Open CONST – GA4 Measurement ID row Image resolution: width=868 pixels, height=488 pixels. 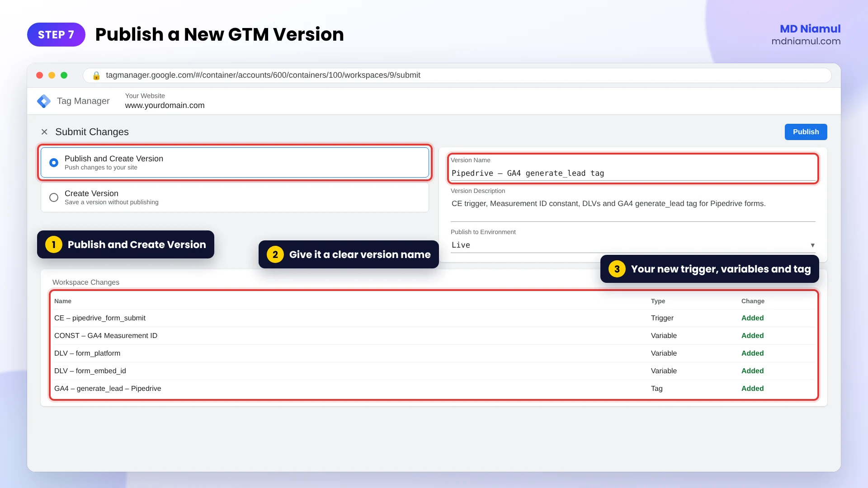(x=434, y=336)
